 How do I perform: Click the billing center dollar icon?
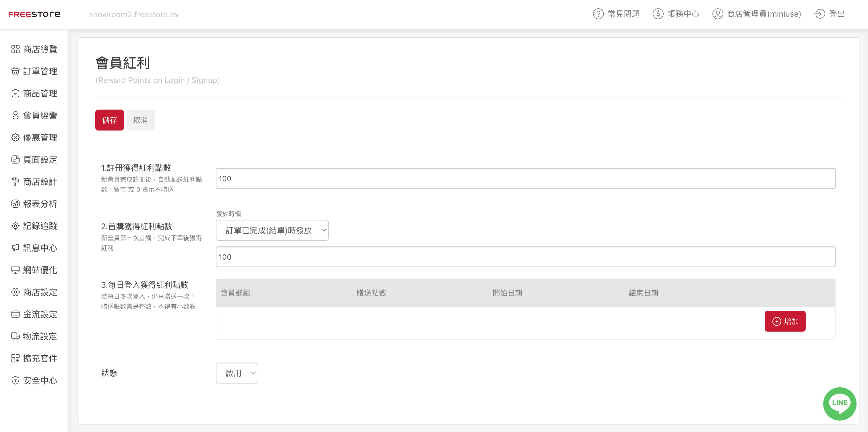[658, 14]
